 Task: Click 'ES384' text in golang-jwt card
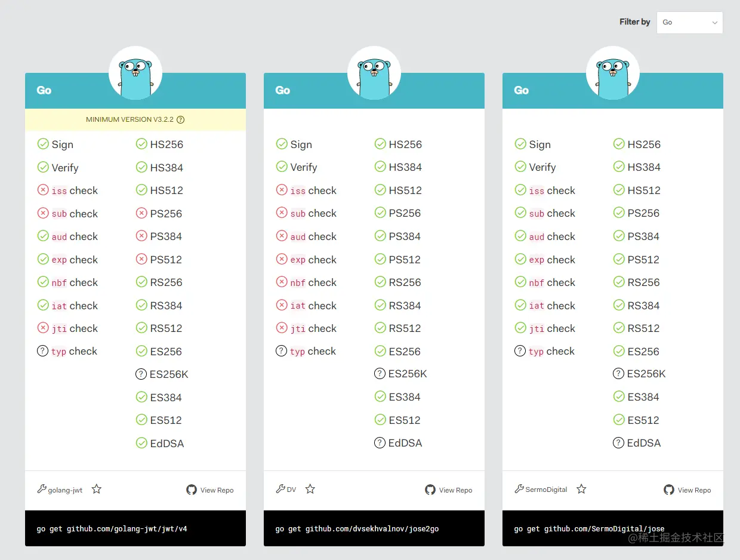click(x=166, y=398)
